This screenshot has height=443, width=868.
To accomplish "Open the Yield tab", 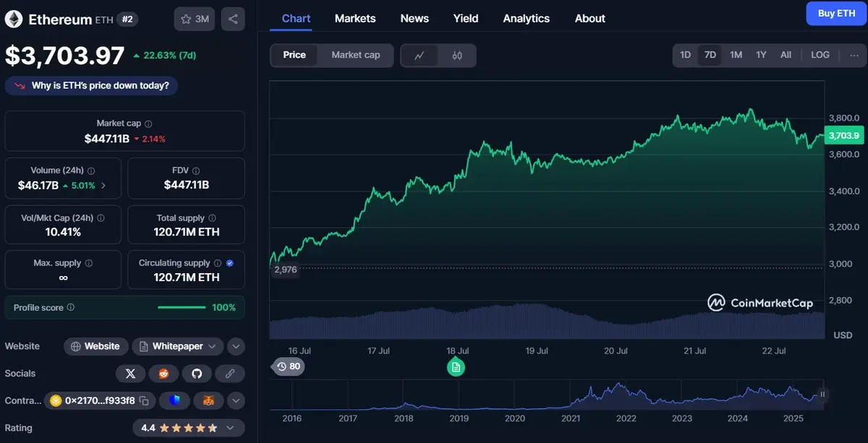I will click(466, 19).
